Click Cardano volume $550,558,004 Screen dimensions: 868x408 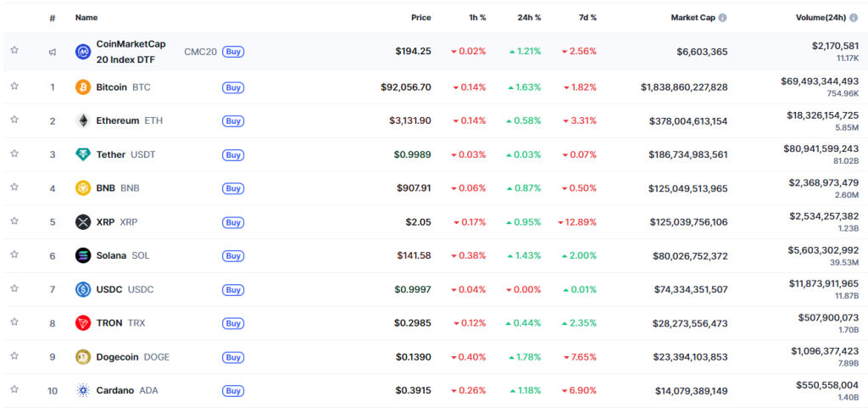click(x=827, y=384)
